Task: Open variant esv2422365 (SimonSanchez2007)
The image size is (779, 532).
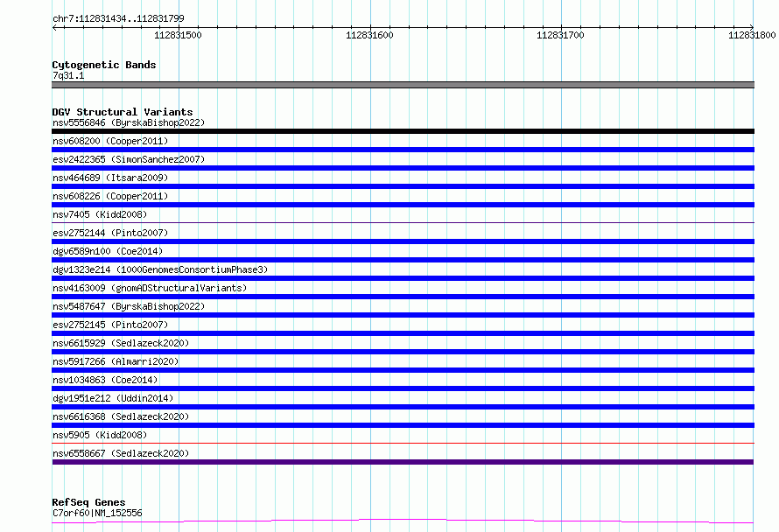Action: pos(129,159)
